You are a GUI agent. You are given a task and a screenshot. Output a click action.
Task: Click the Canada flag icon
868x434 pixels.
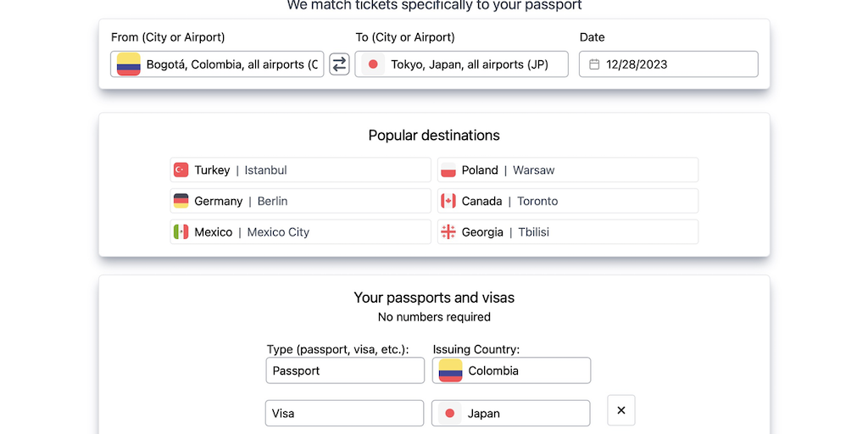click(x=448, y=202)
